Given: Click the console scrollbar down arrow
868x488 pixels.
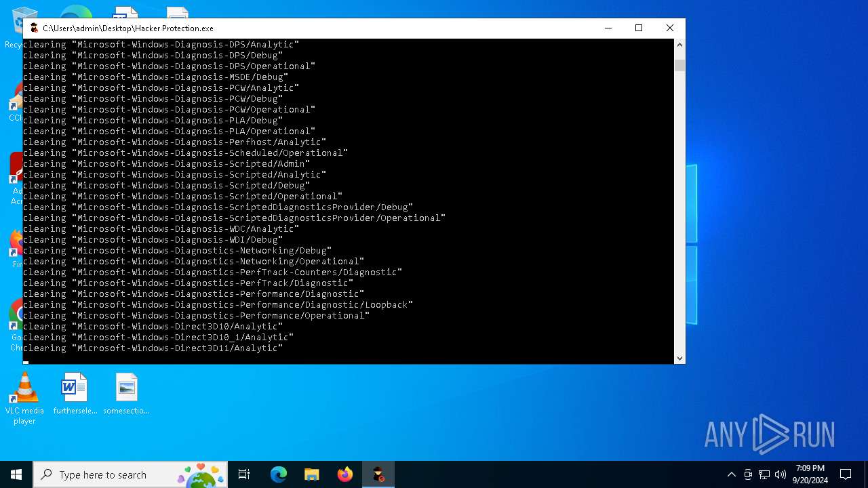Looking at the screenshot, I should tap(679, 359).
